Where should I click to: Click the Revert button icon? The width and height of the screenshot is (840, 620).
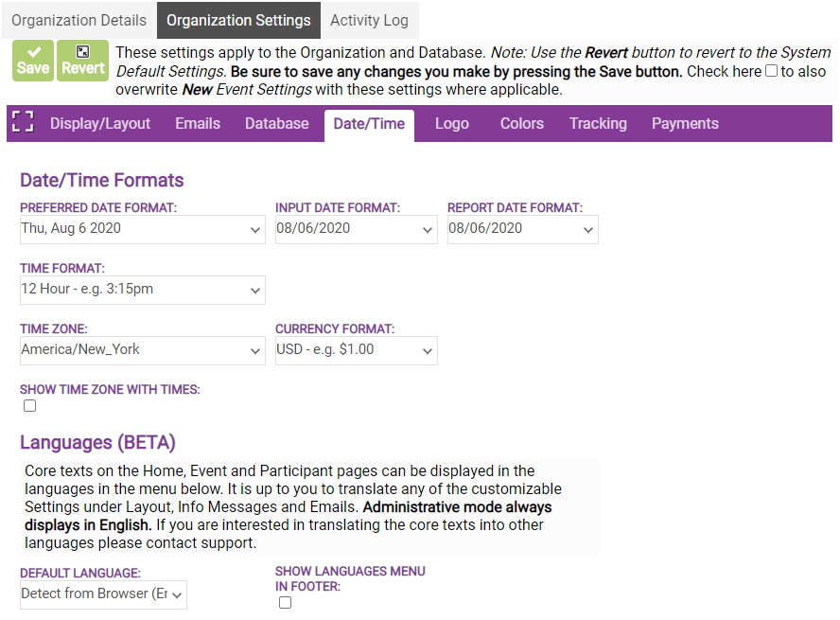pyautogui.click(x=83, y=61)
